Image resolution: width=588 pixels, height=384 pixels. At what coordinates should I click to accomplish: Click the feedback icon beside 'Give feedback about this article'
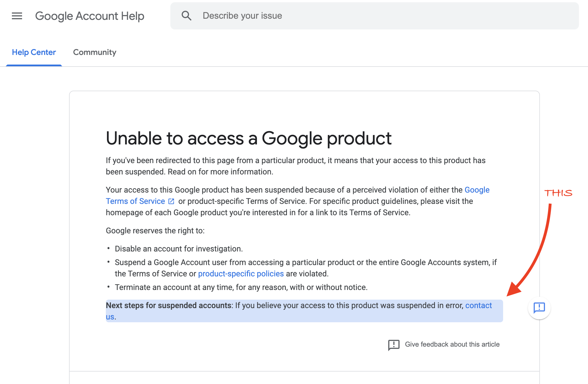[x=394, y=345]
